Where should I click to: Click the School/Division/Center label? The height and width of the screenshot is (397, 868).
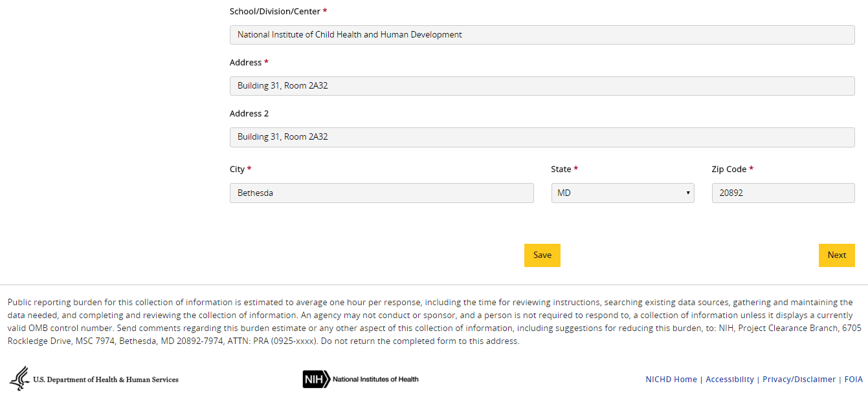point(274,12)
